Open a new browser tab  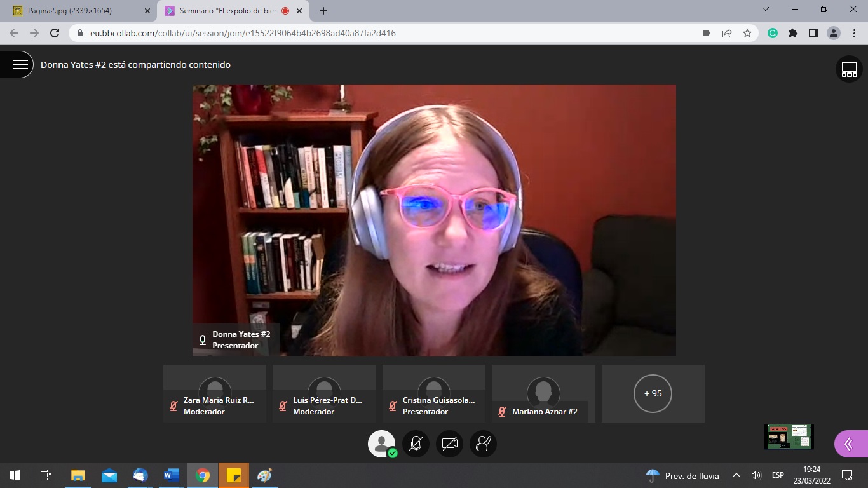[323, 11]
